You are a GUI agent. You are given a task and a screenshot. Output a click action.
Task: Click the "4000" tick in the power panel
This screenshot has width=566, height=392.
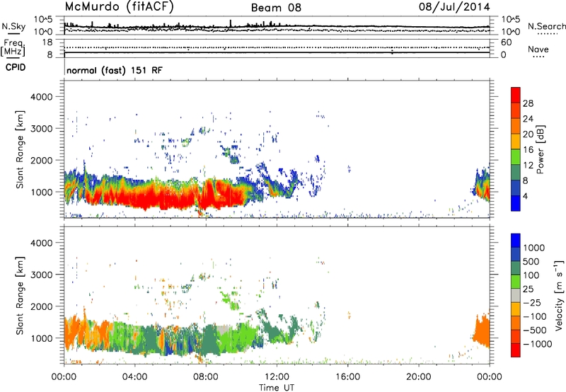[42, 97]
